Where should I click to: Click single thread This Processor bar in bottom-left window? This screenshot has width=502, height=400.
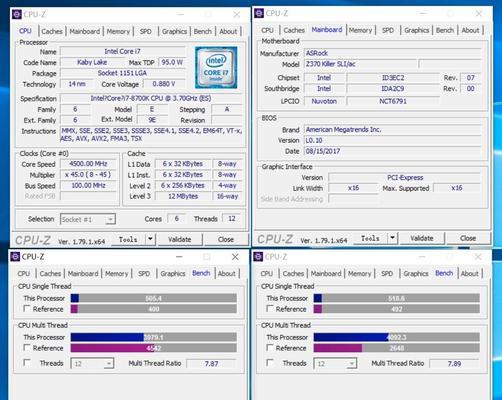154,298
